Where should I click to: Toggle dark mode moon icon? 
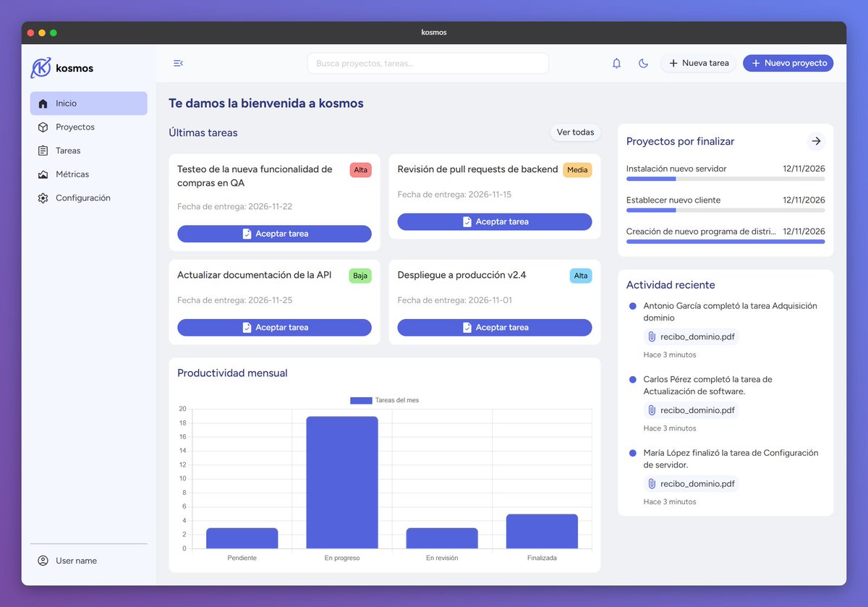[643, 63]
